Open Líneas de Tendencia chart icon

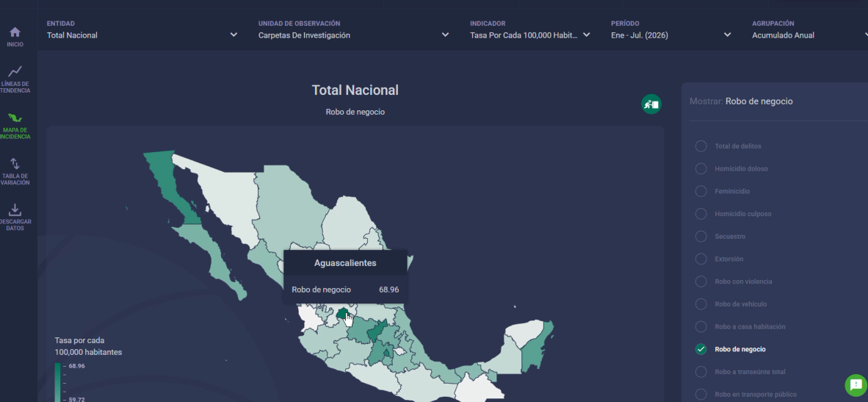click(15, 71)
